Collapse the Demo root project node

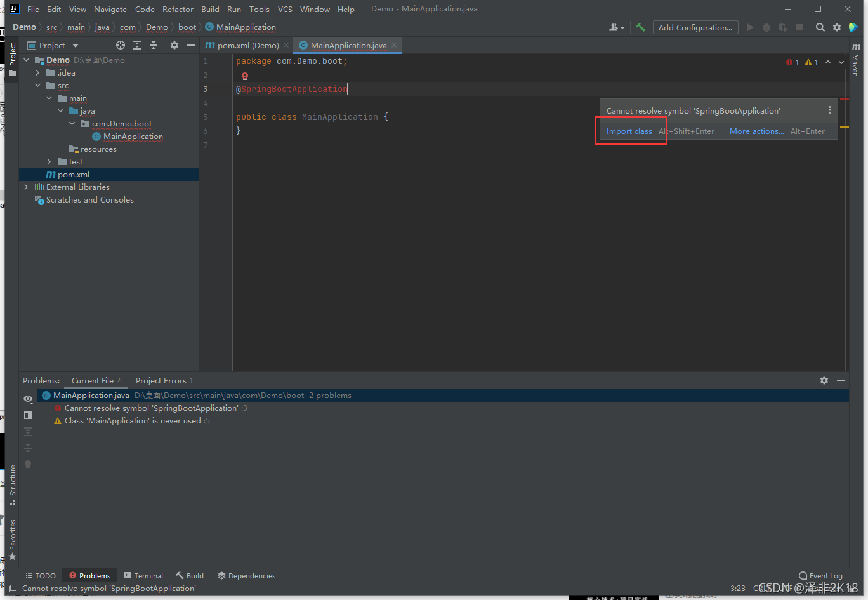[x=27, y=60]
